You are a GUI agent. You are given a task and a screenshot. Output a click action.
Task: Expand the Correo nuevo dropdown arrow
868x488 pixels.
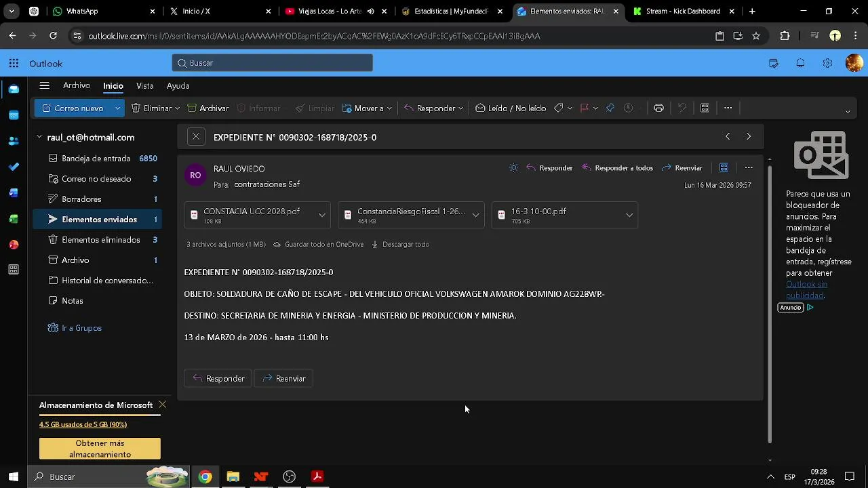[x=117, y=108]
